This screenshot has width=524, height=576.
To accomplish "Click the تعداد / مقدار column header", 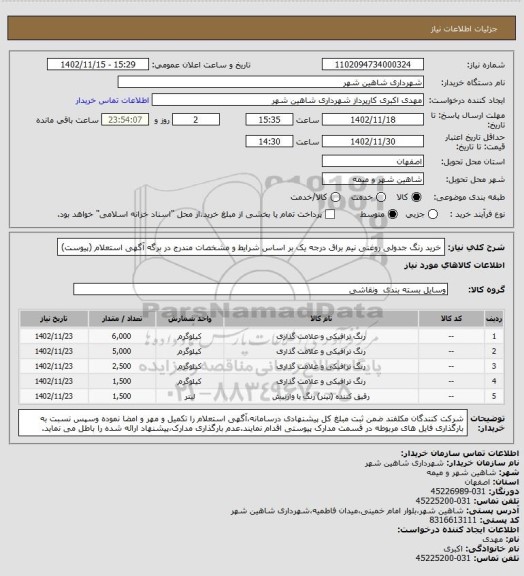I will (122, 318).
